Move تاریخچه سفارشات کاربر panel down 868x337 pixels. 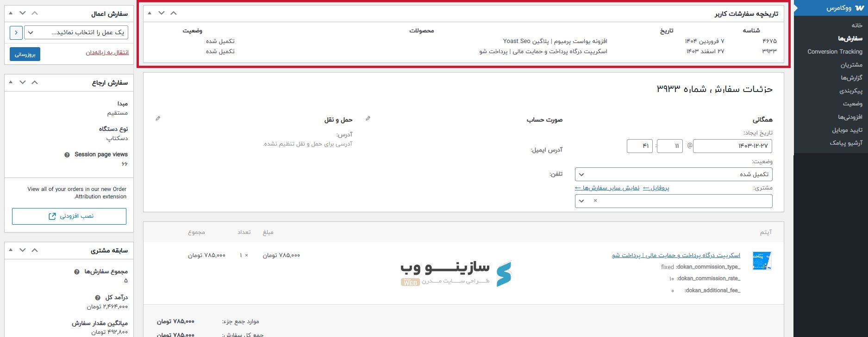point(162,13)
